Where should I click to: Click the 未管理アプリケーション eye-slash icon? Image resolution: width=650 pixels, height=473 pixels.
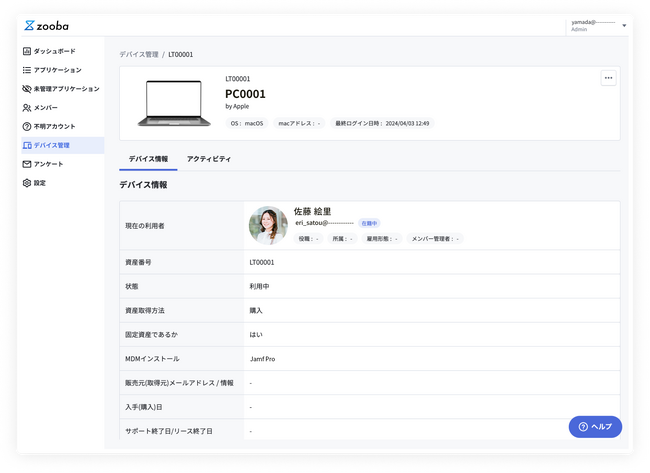click(x=27, y=89)
